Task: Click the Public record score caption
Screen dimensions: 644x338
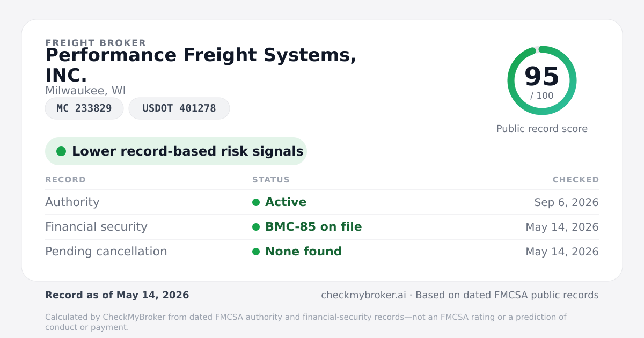Action: pyautogui.click(x=542, y=129)
